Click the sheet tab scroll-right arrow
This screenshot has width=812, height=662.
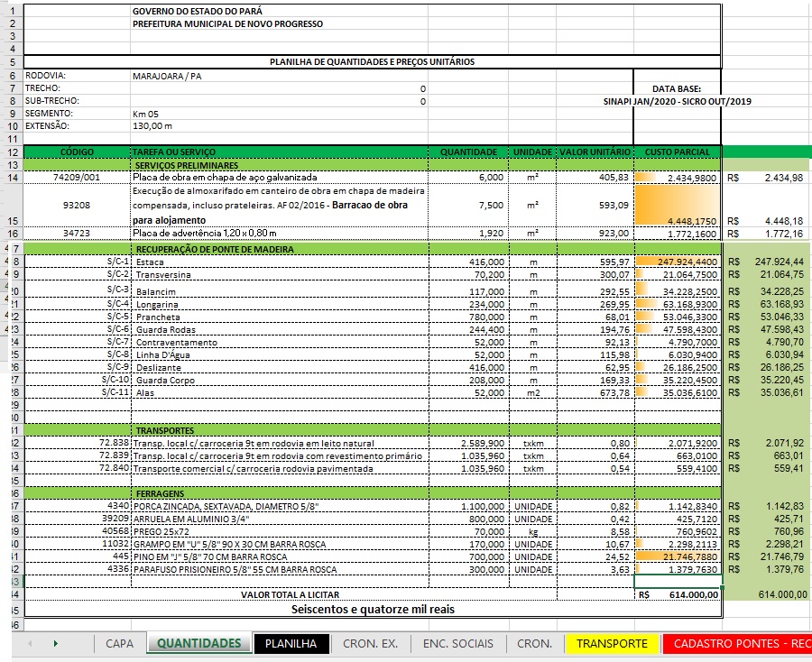(x=55, y=643)
